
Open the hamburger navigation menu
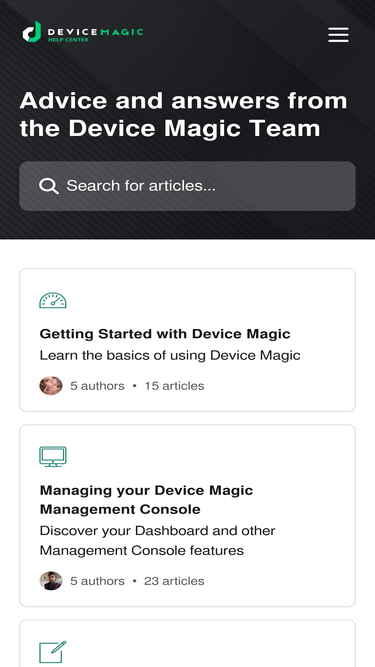click(338, 34)
